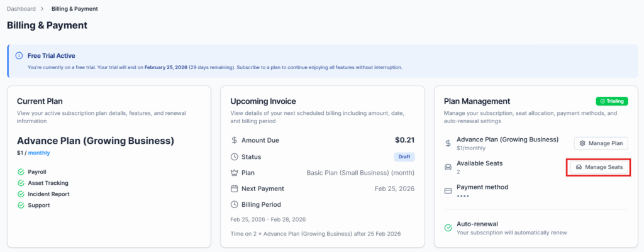Open the Manage Plan button

601,143
